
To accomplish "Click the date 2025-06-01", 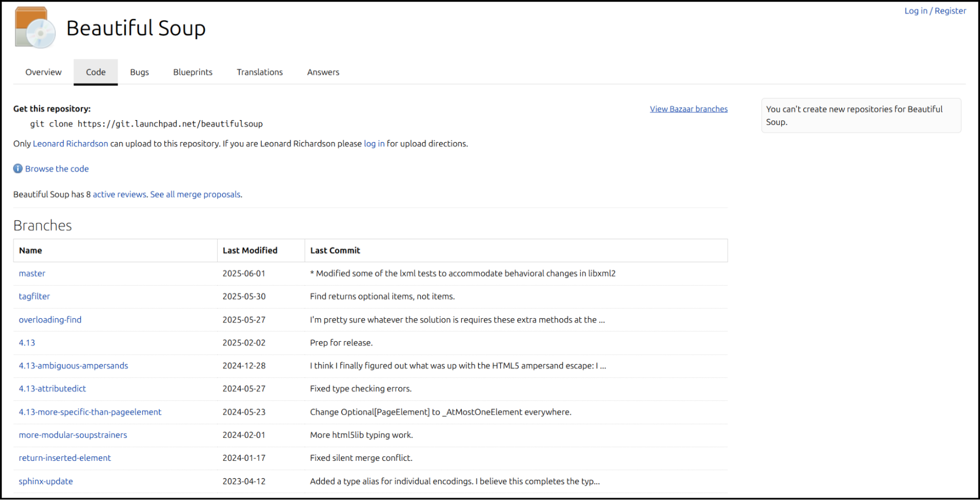I will [x=244, y=274].
